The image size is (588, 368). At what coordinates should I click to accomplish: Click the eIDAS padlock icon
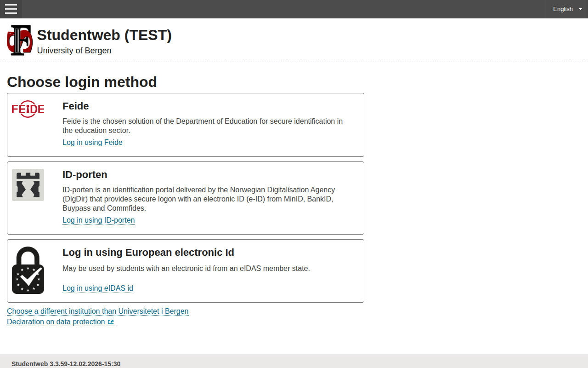coord(28,270)
